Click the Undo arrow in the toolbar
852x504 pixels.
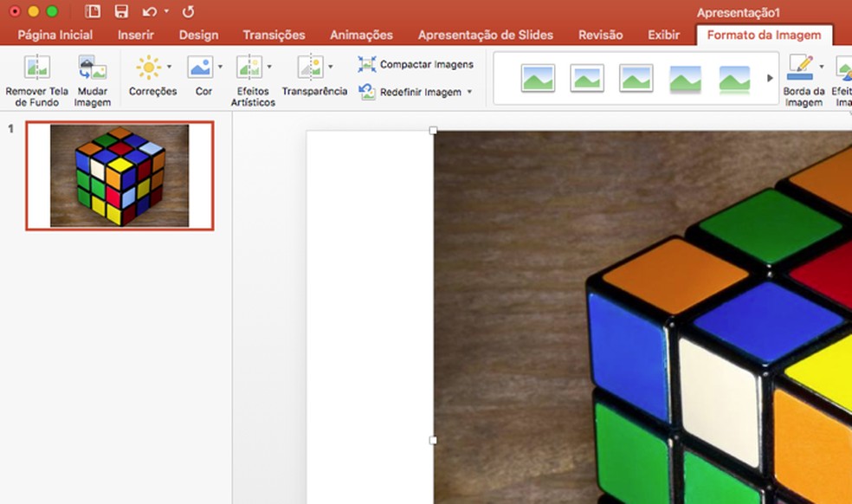[149, 12]
